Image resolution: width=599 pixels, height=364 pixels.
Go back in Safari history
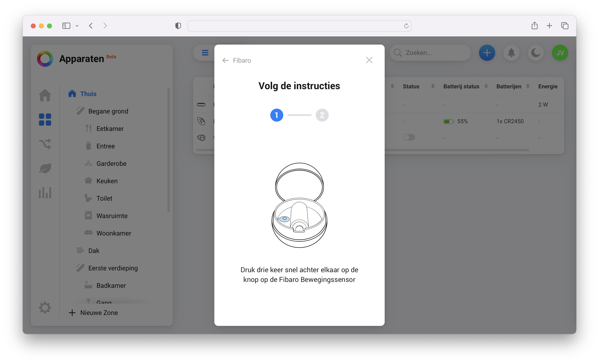91,26
